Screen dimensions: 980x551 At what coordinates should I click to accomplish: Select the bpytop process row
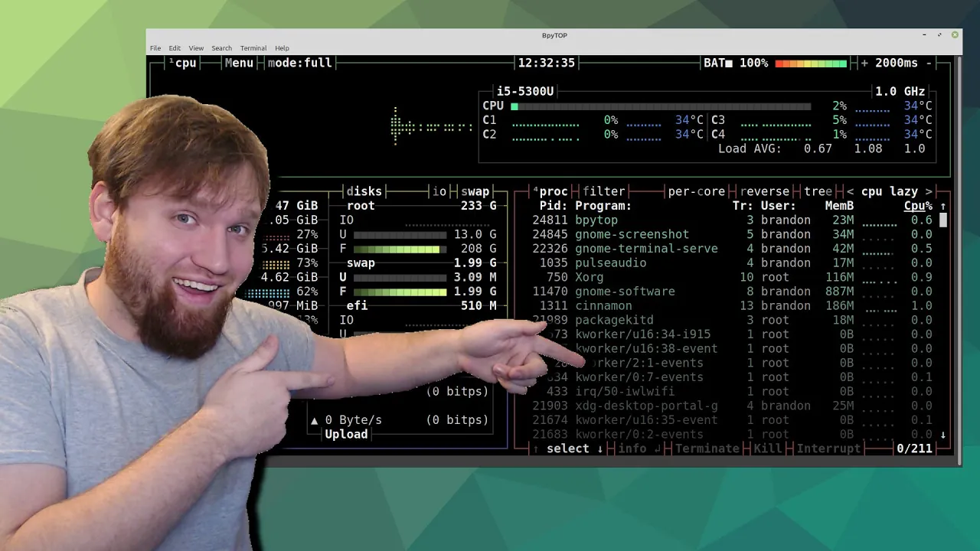(732, 220)
